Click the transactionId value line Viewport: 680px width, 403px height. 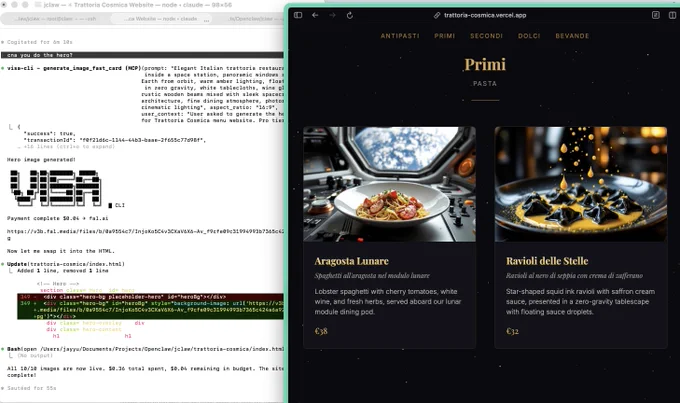tap(115, 140)
